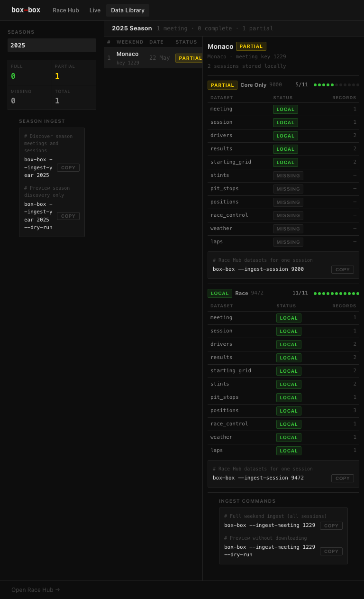This screenshot has height=599, width=364.
Task: Click the Race race_control dataset name
Action: [229, 424]
